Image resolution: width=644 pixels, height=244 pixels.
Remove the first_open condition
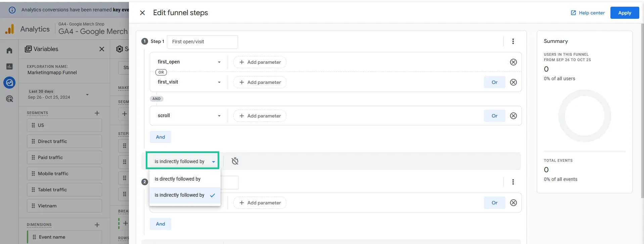tap(513, 62)
